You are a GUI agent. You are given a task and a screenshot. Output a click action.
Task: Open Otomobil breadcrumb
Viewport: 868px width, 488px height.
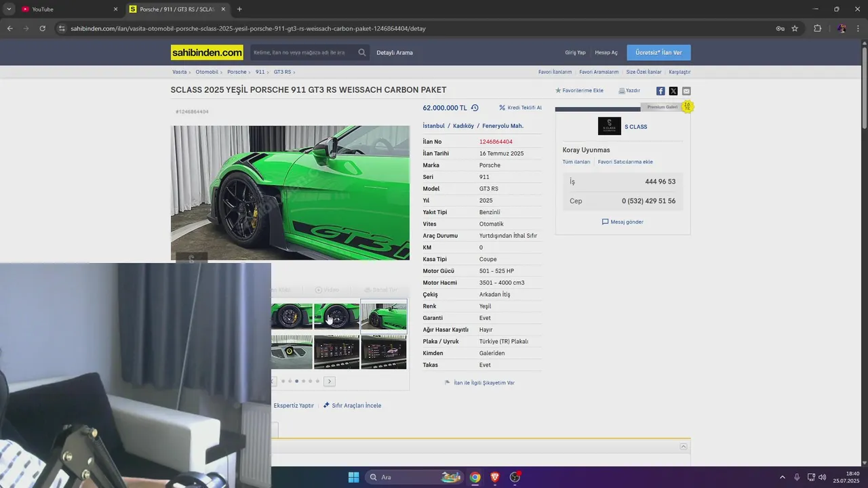207,72
